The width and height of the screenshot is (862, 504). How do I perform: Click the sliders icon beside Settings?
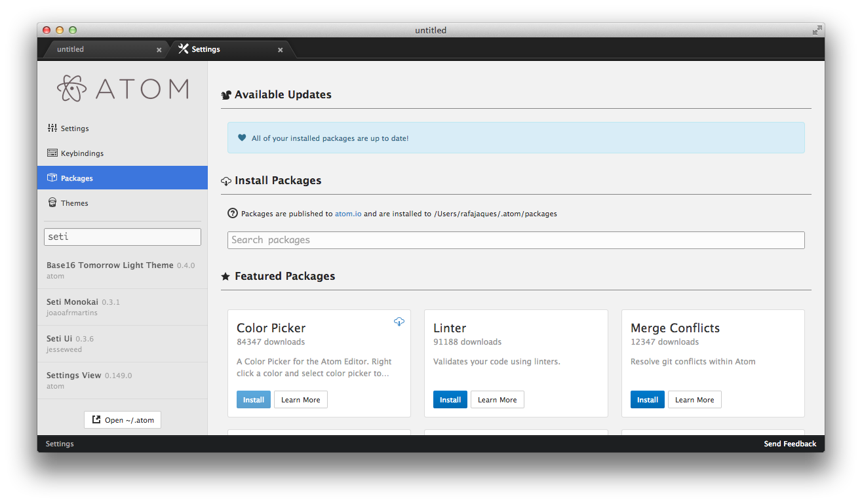pos(52,128)
